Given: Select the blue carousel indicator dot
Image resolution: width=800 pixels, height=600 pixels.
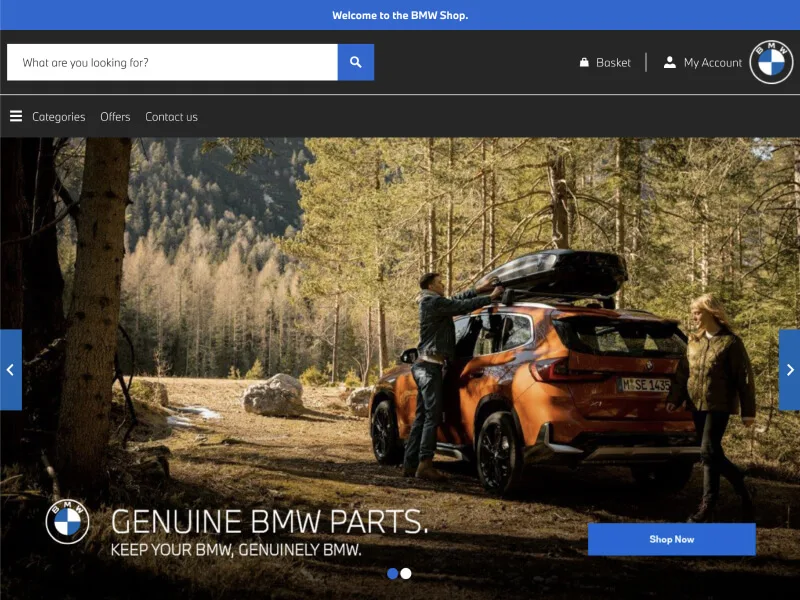Looking at the screenshot, I should pyautogui.click(x=392, y=573).
